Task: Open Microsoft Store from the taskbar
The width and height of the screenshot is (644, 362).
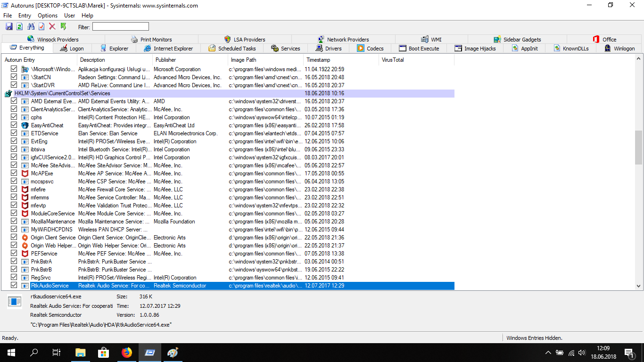Action: (104, 353)
